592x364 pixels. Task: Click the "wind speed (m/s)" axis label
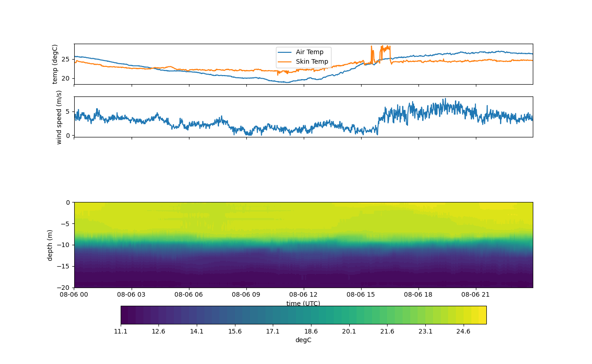(x=59, y=117)
